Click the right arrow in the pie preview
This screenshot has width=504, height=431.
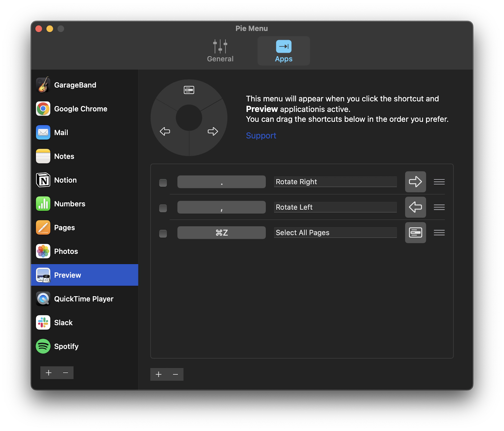tap(213, 131)
